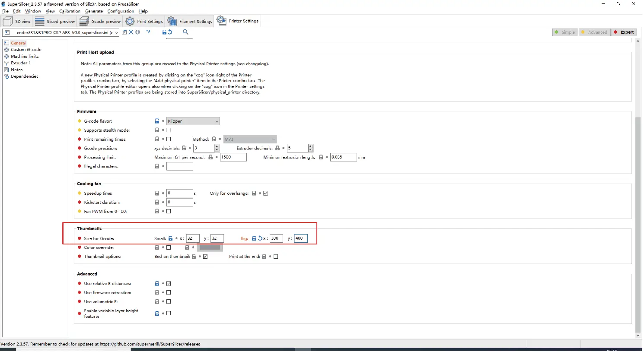Select Expert mode button
This screenshot has width=644, height=352.
coord(624,32)
